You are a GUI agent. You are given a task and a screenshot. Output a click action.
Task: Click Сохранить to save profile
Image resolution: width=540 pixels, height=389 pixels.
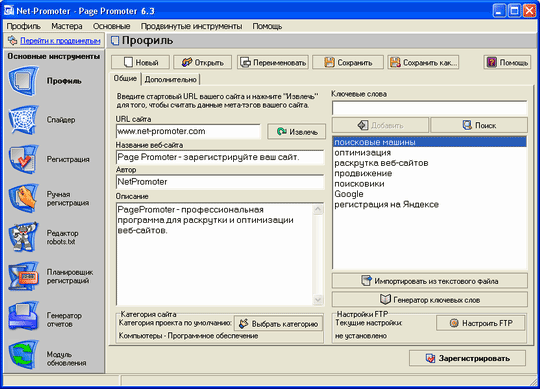(348, 63)
